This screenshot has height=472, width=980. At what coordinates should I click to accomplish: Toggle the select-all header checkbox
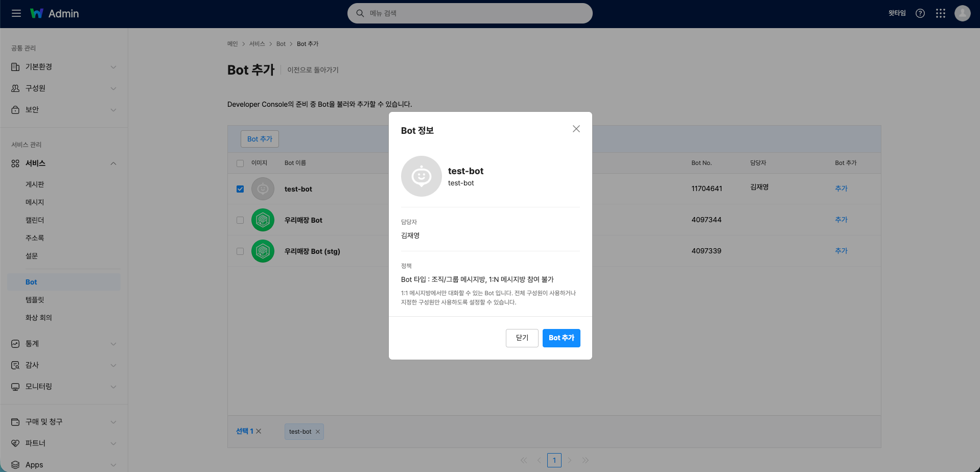(240, 163)
